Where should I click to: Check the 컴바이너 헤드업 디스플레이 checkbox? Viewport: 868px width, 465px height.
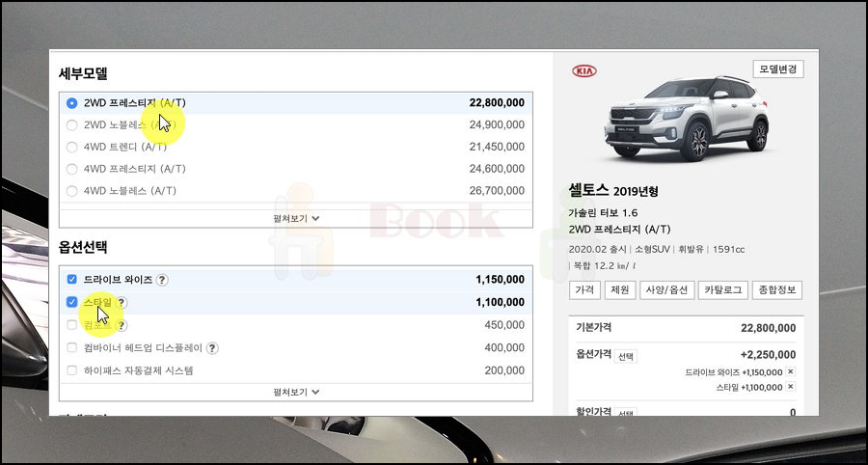(x=71, y=347)
